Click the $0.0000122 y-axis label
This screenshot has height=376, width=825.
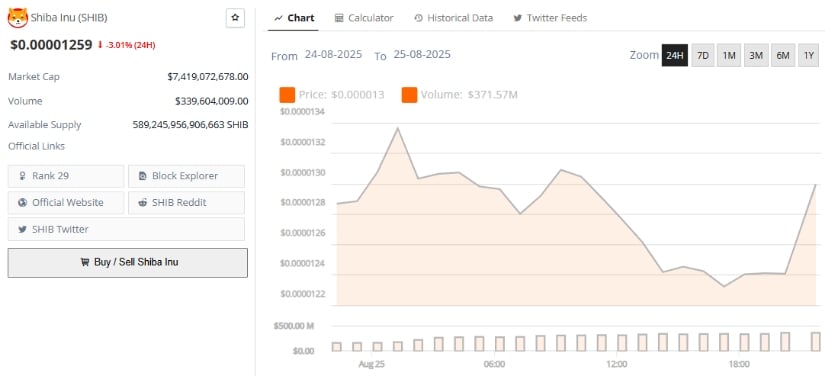(303, 293)
